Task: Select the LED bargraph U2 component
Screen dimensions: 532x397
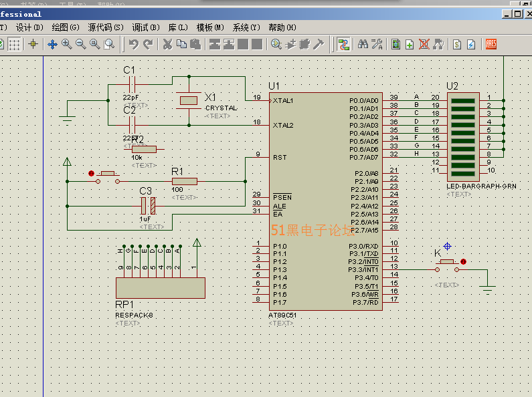Action: click(x=463, y=137)
